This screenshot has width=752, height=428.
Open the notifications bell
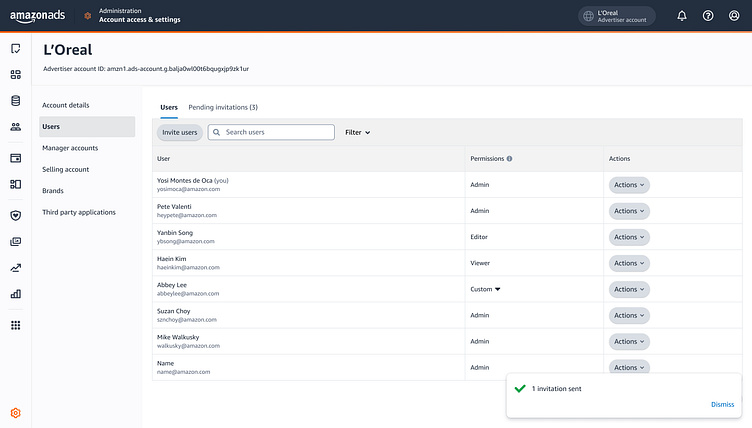[682, 16]
